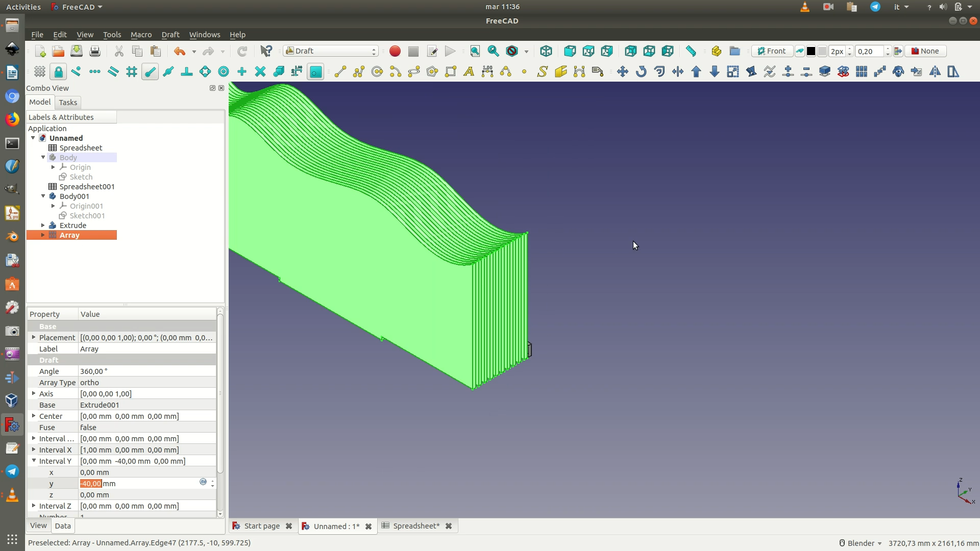Click the None autogroup button
This screenshot has height=551, width=980.
(925, 51)
